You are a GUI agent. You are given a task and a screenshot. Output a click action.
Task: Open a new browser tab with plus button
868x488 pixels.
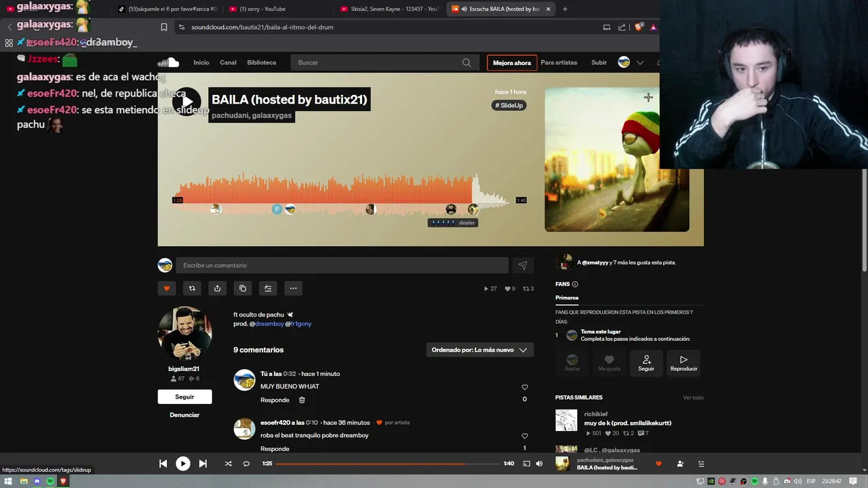565,9
